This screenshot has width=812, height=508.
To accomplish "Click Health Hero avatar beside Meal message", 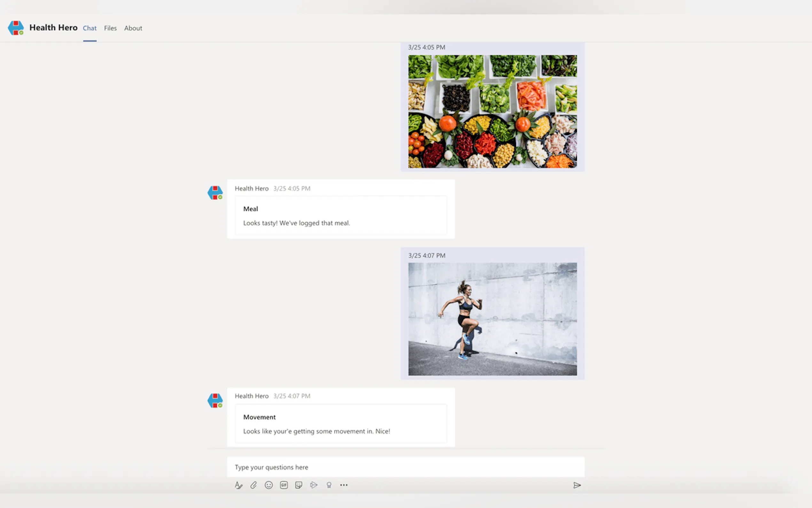I will coord(215,193).
